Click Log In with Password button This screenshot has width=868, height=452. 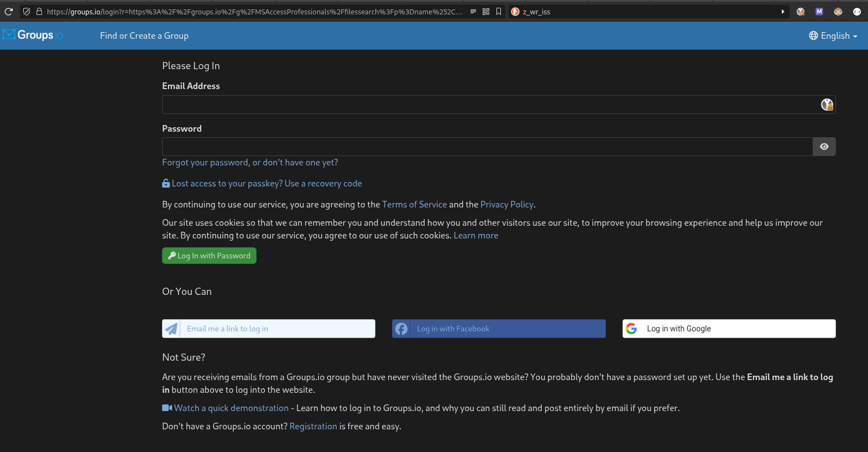(209, 256)
